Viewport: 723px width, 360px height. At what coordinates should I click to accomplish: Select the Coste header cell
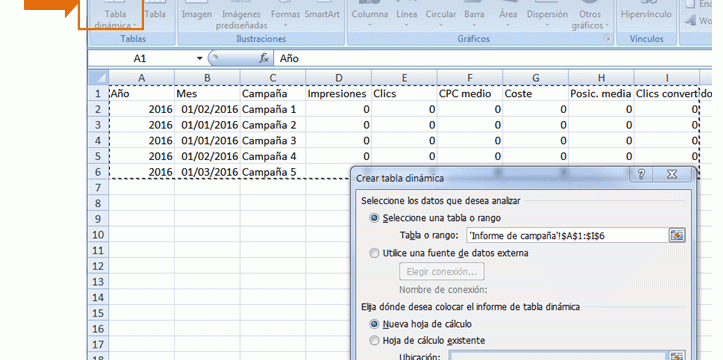[x=535, y=94]
